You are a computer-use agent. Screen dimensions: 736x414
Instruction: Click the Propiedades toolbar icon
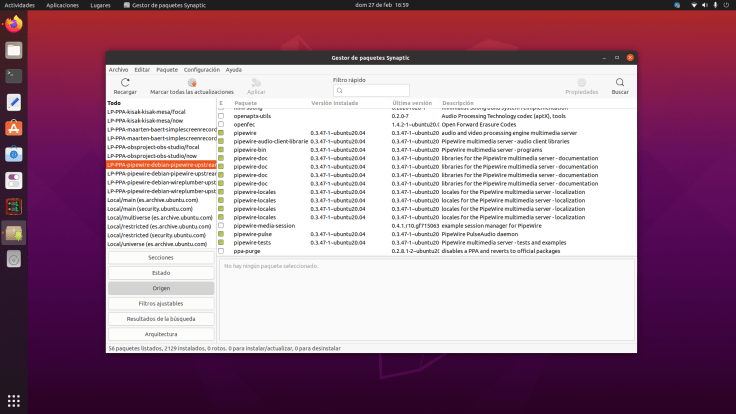point(581,83)
